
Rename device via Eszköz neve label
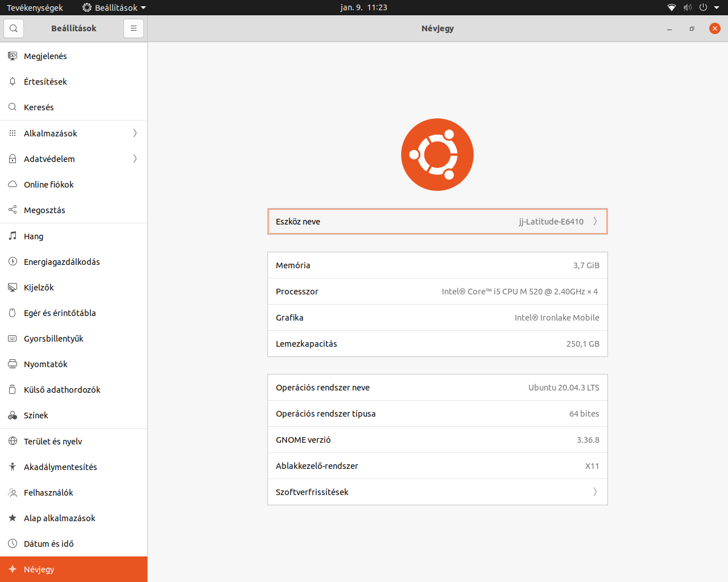pos(298,222)
